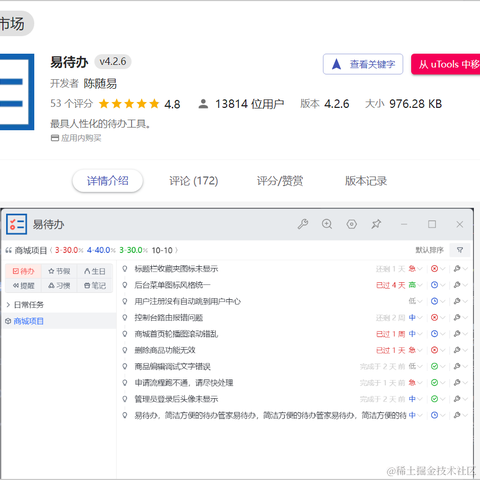
Task: Open the hexagon settings icon in title bar
Action: [352, 224]
